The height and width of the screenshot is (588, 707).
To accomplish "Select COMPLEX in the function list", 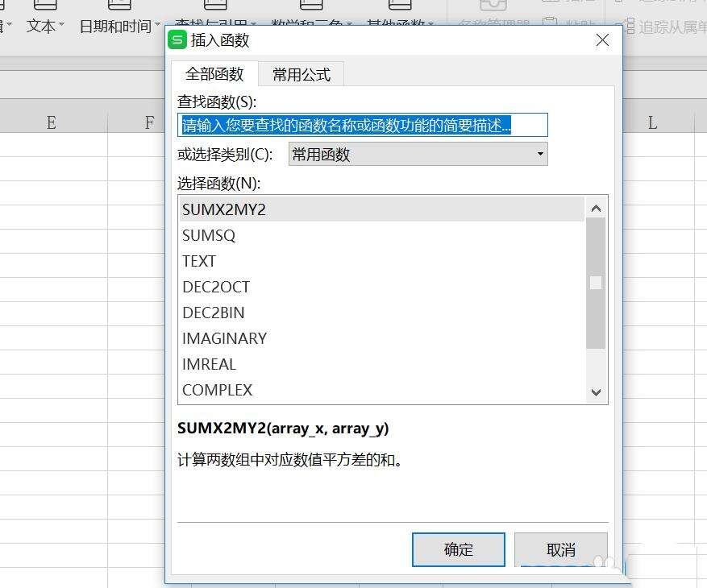I will pyautogui.click(x=381, y=389).
